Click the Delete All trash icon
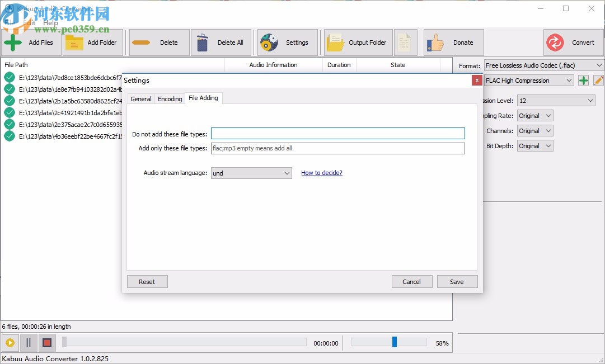The image size is (605, 364). tap(202, 42)
